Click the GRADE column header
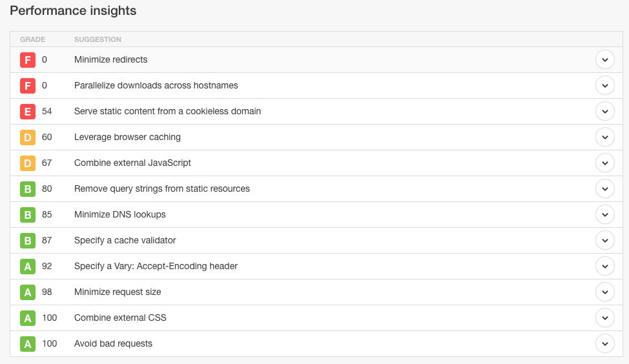629x364 pixels. [33, 39]
